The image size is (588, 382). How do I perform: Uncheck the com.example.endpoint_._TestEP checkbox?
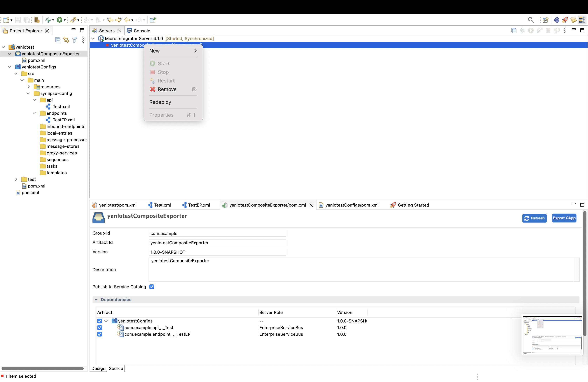pyautogui.click(x=100, y=334)
